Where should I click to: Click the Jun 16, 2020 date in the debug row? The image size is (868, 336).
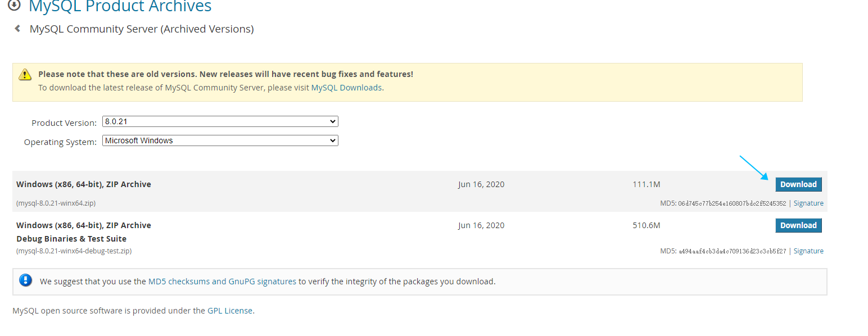(x=481, y=225)
